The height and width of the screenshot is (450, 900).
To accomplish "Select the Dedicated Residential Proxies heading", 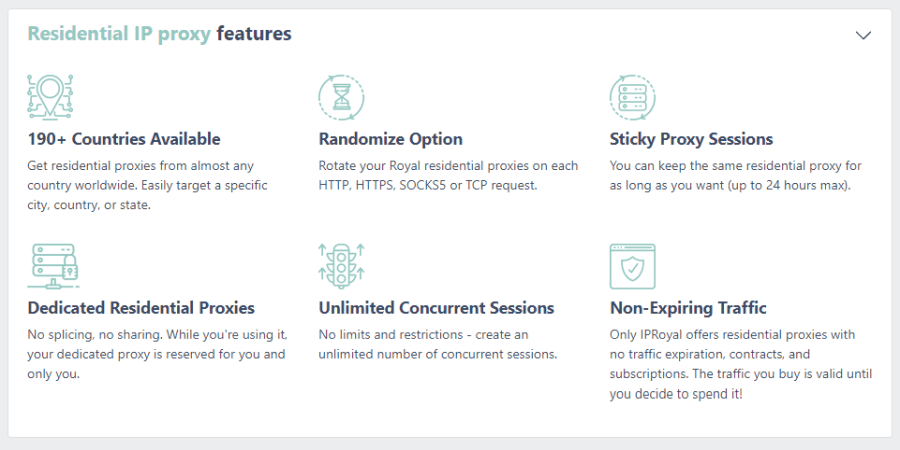I will [x=141, y=308].
